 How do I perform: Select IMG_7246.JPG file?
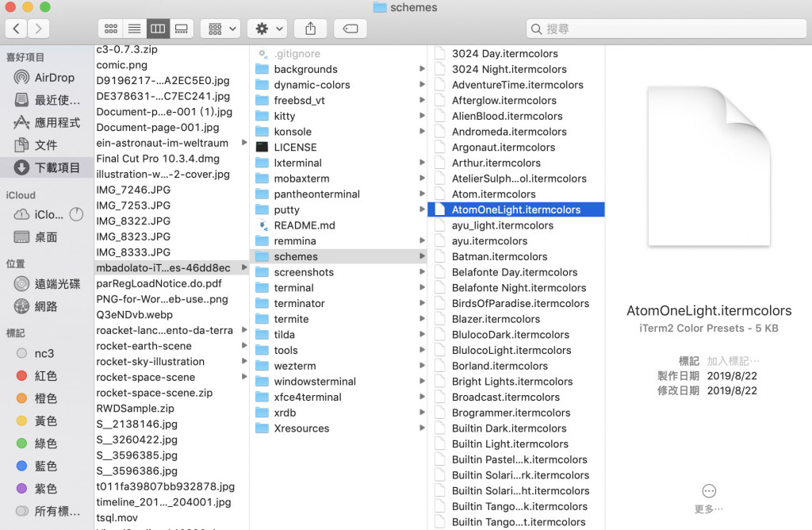click(171, 190)
